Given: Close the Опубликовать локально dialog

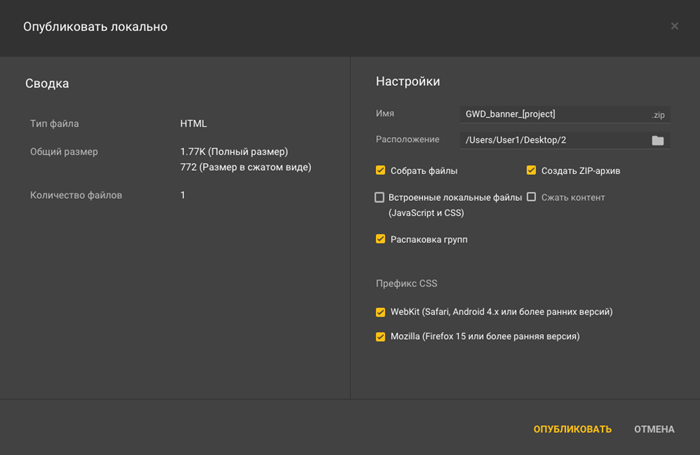Looking at the screenshot, I should (674, 26).
